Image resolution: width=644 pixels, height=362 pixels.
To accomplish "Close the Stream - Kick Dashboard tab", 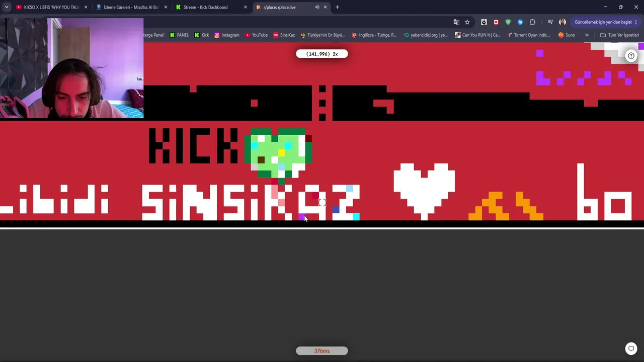I will [x=246, y=7].
